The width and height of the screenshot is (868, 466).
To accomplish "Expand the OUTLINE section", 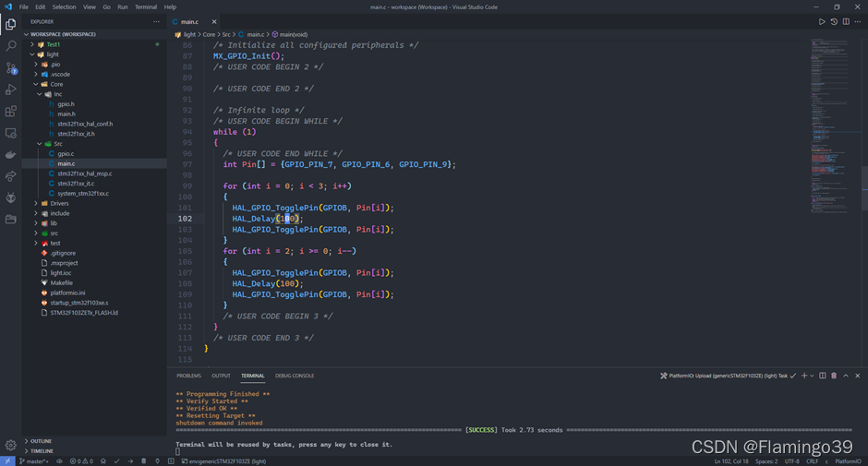I will click(94, 441).
